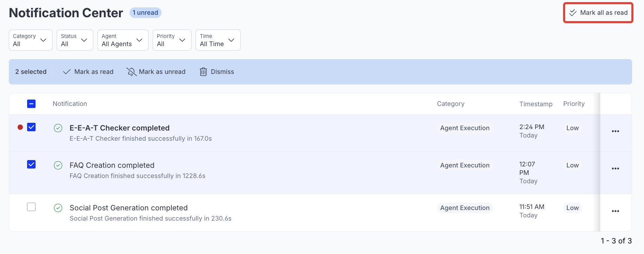Expand the Time filter dropdown
This screenshot has height=254, width=644.
(218, 40)
